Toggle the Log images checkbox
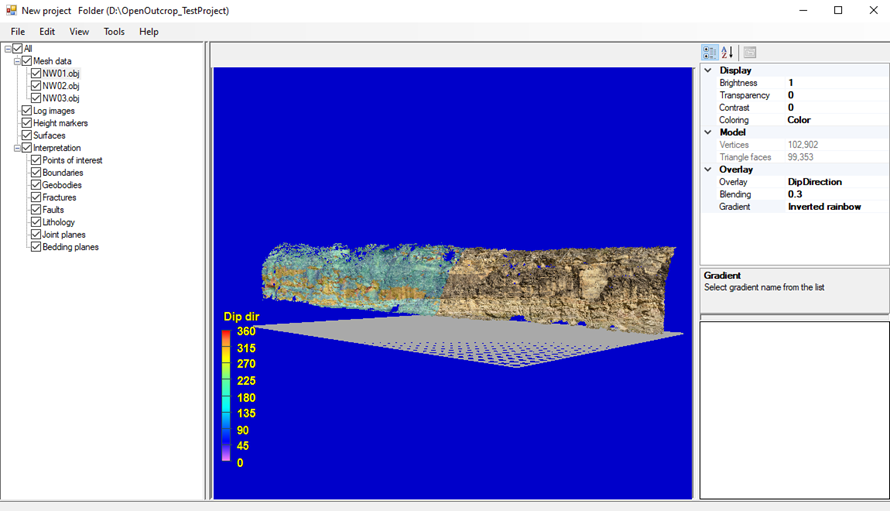The width and height of the screenshot is (890, 511). point(27,111)
